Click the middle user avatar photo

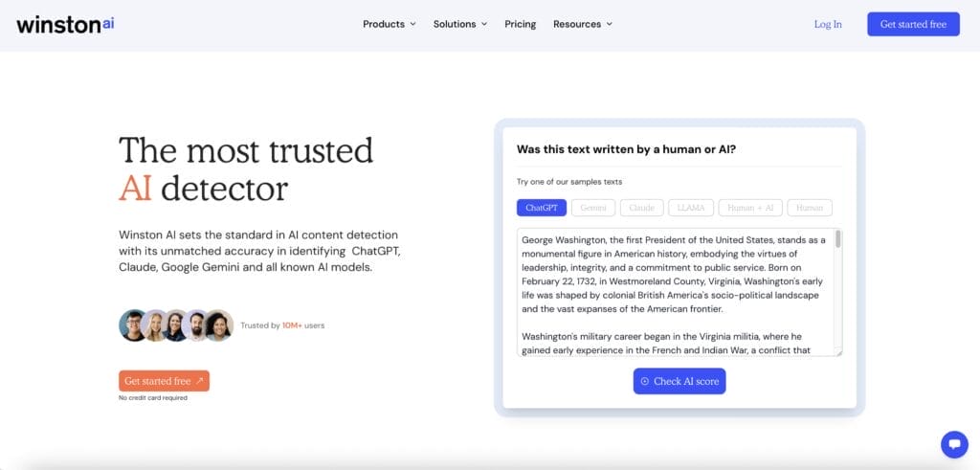tap(177, 325)
